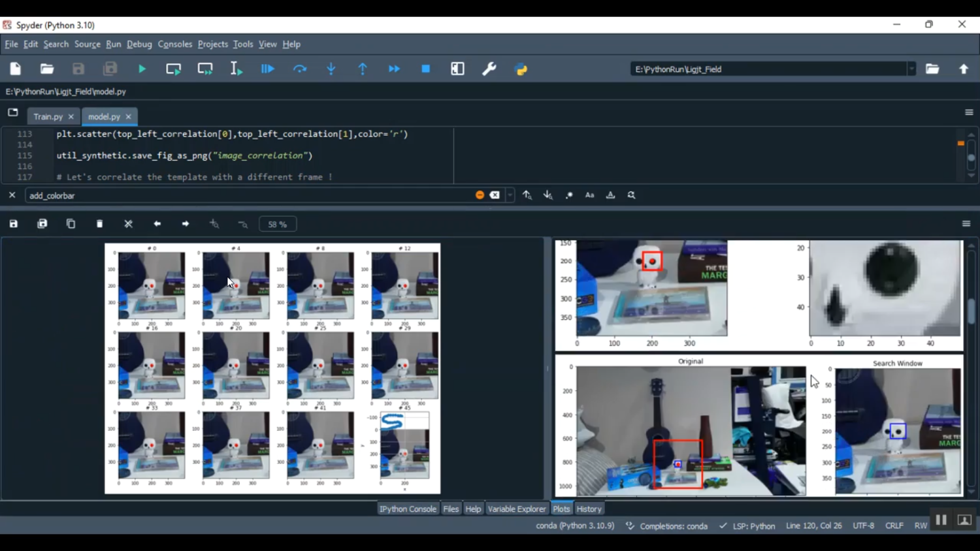Click the add_colorbar search field
This screenshot has width=980, height=551.
coord(248,195)
